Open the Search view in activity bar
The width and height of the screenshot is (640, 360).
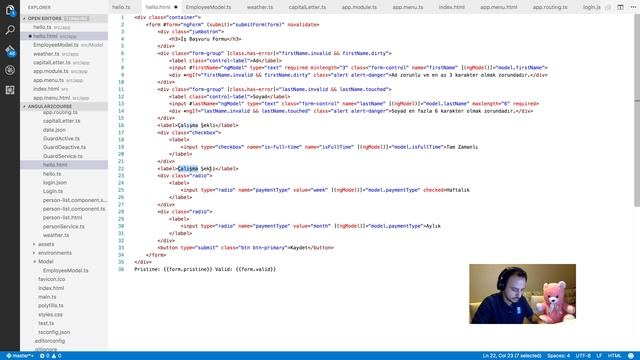pyautogui.click(x=10, y=30)
